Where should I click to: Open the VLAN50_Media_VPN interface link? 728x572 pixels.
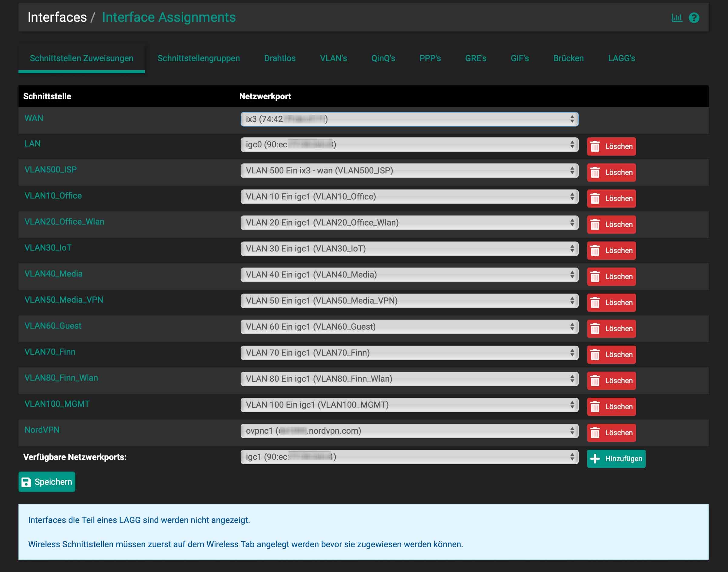pos(64,299)
